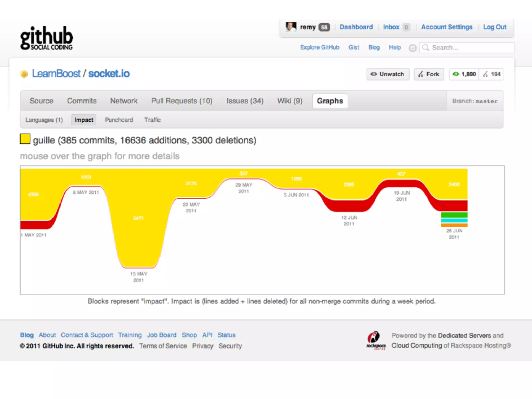Open the LearnBoost owner link
Viewport: 532px width, 399px height.
pyautogui.click(x=56, y=74)
